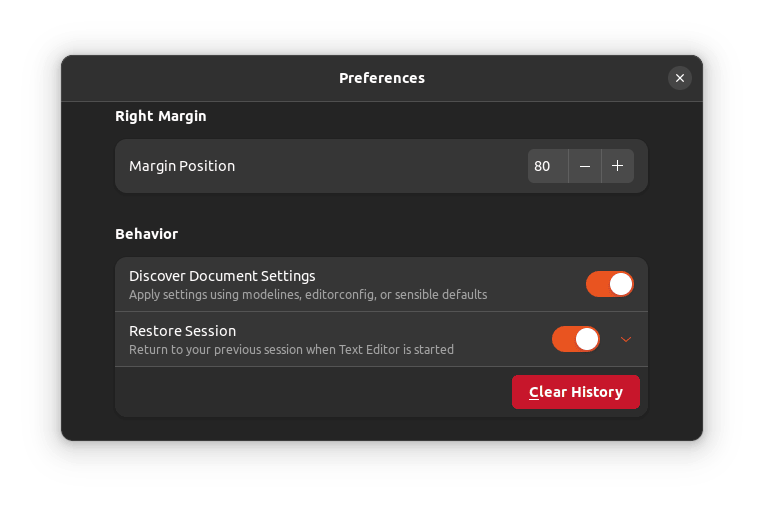
Task: Click the Preferences title in the header bar
Action: [382, 78]
